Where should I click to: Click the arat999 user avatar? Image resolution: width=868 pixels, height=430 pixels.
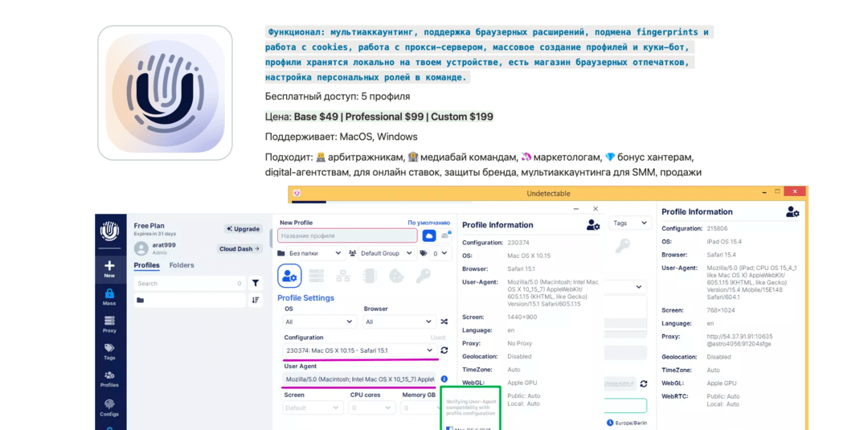tap(141, 248)
